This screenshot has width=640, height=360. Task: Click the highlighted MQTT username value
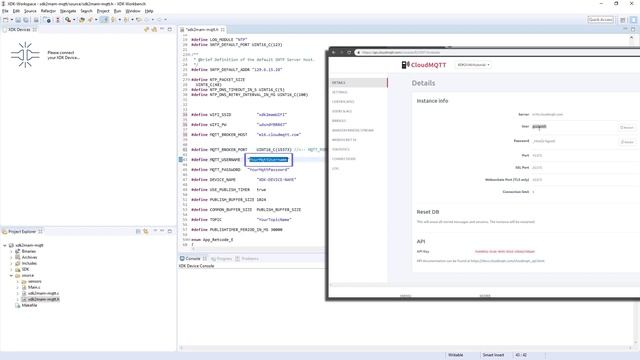(269, 160)
